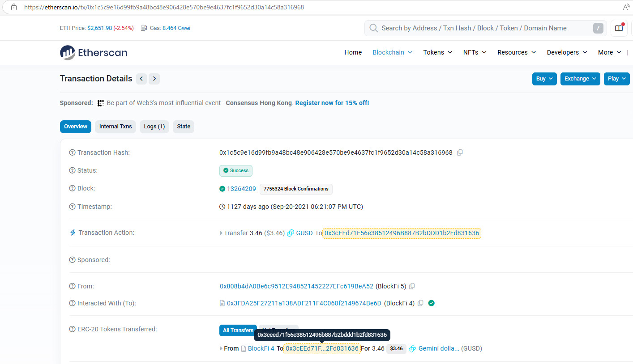633x364 pixels.
Task: Click help icon beside Status
Action: click(x=72, y=170)
